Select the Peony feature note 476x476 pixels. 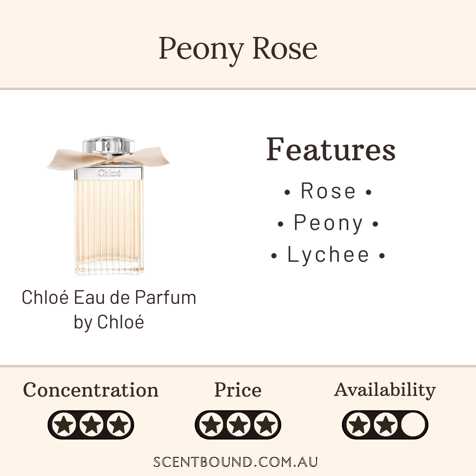328,223
